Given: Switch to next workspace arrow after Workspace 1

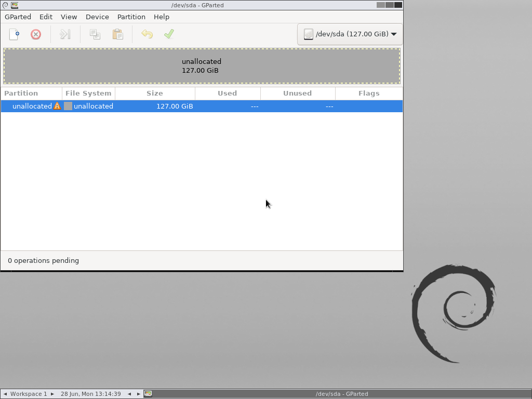Looking at the screenshot, I should coord(52,394).
